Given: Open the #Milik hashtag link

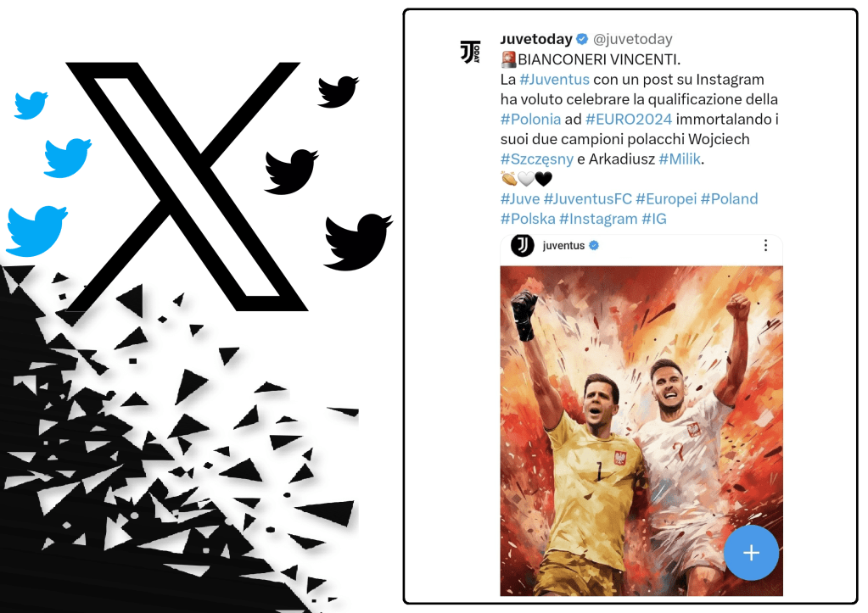Looking at the screenshot, I should [x=680, y=159].
